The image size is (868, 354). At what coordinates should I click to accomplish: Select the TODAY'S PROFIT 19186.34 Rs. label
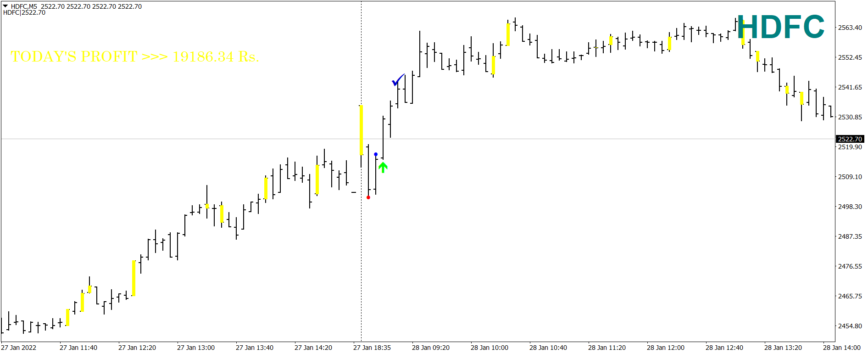(135, 56)
